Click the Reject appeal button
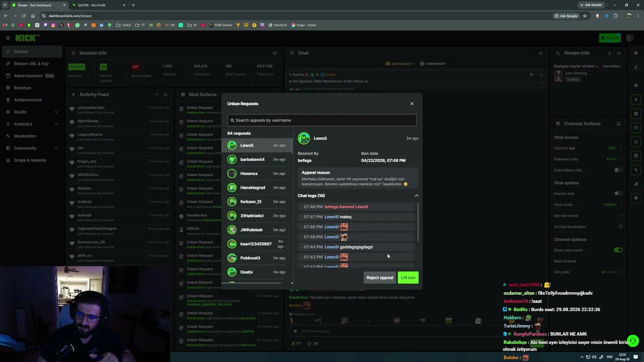 pos(380,278)
